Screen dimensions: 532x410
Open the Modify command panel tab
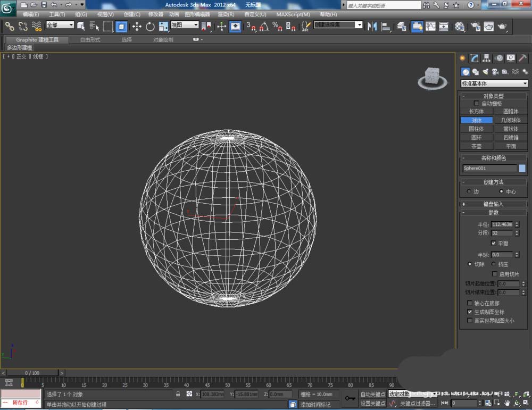point(475,58)
